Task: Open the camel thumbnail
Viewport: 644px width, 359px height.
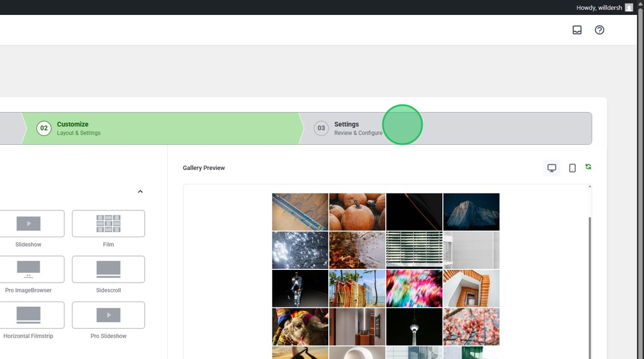Action: (300, 327)
